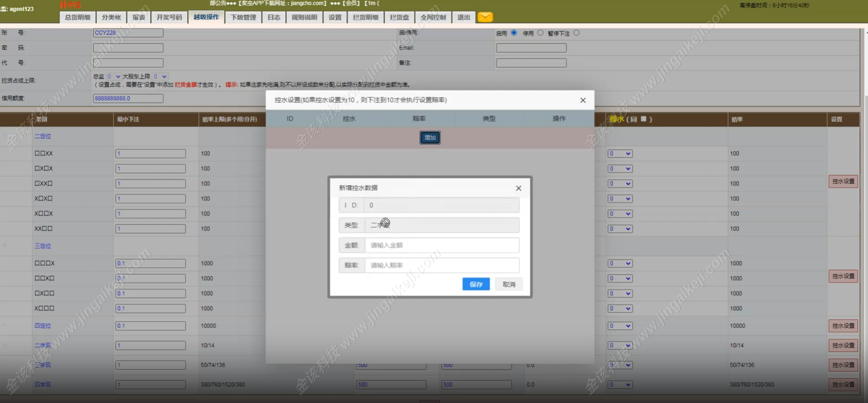Focus the 赔率 input in the dialog
Viewport: 868px width, 403px height.
tap(442, 265)
